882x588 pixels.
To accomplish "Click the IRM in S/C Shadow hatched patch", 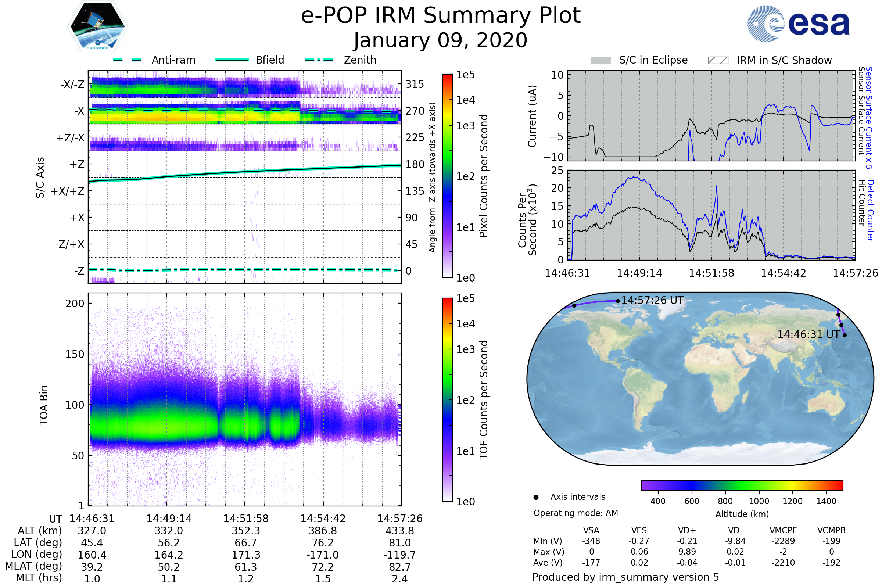I will 718,60.
